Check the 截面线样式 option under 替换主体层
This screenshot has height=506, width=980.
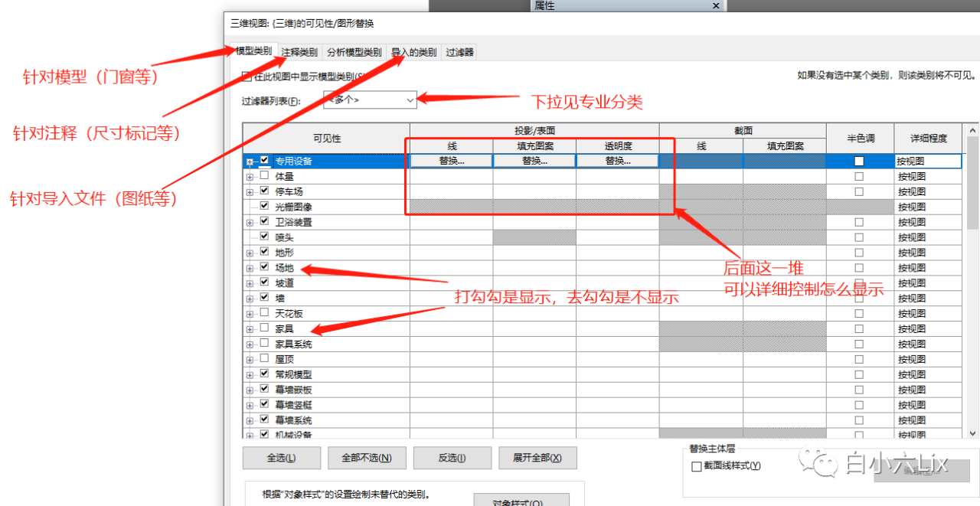tap(695, 465)
